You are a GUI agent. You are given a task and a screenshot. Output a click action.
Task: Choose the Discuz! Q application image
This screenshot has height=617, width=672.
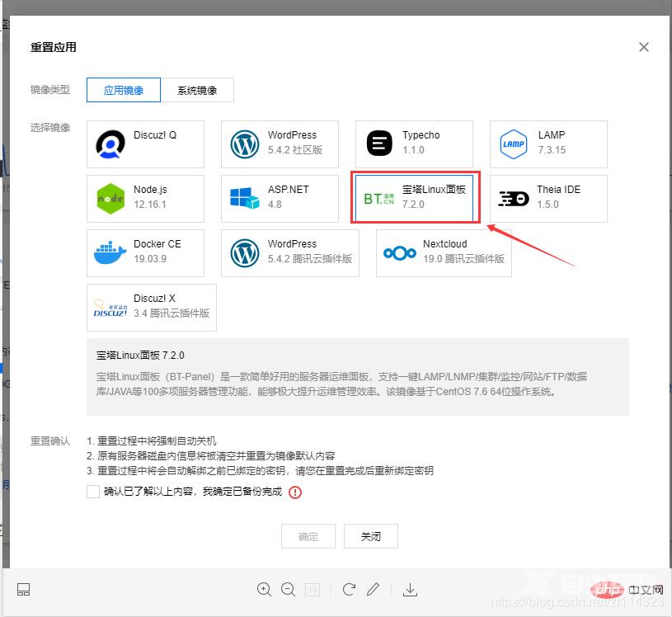point(145,144)
